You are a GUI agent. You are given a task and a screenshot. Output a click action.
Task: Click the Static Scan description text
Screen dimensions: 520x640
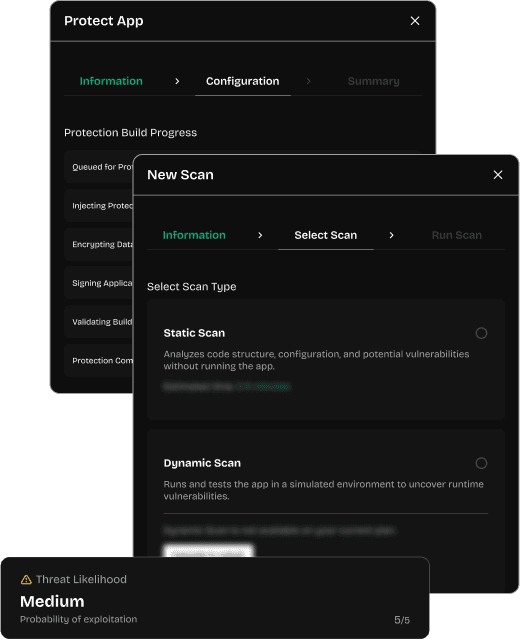pos(316,360)
